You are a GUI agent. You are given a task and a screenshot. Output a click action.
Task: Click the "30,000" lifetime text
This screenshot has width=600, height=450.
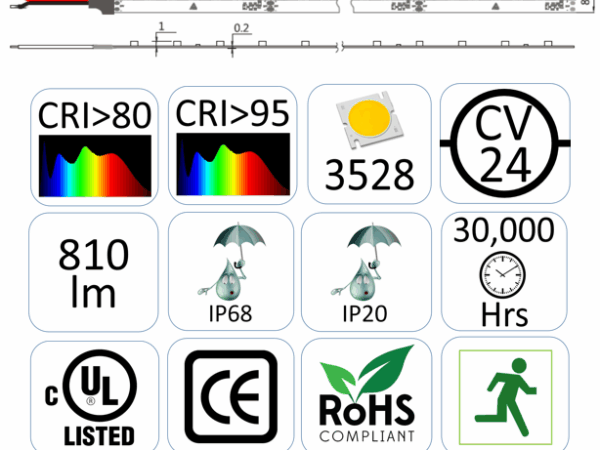(x=504, y=231)
